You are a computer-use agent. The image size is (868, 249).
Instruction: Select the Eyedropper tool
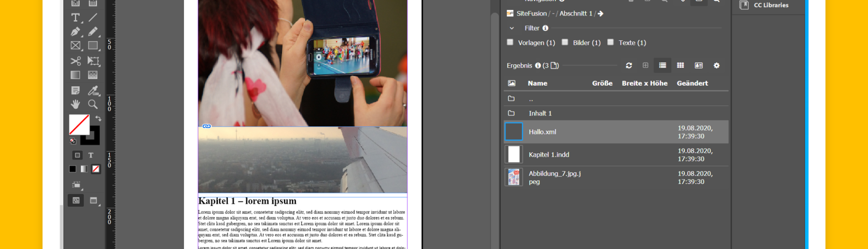93,90
